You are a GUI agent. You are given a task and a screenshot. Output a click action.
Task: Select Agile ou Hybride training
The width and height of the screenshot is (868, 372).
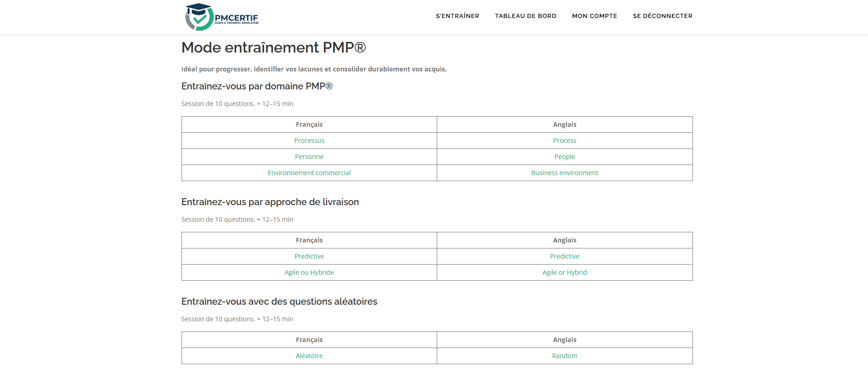pyautogui.click(x=309, y=272)
